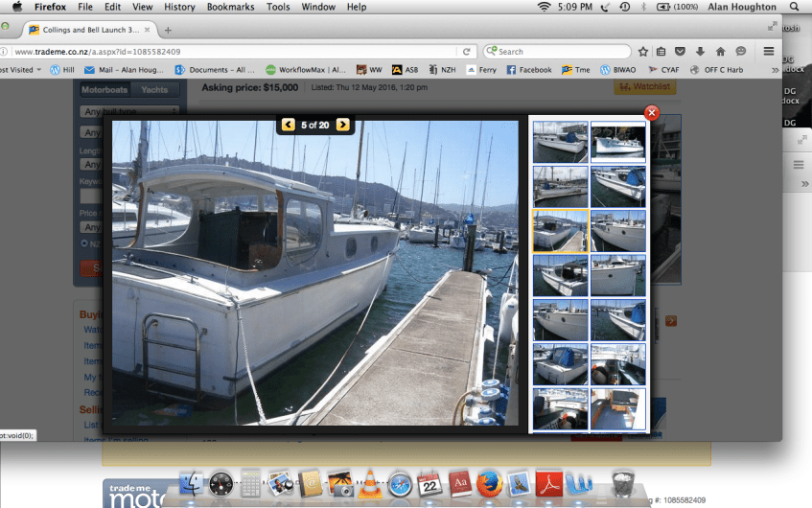Select the first thumbnail in gallery

point(560,142)
